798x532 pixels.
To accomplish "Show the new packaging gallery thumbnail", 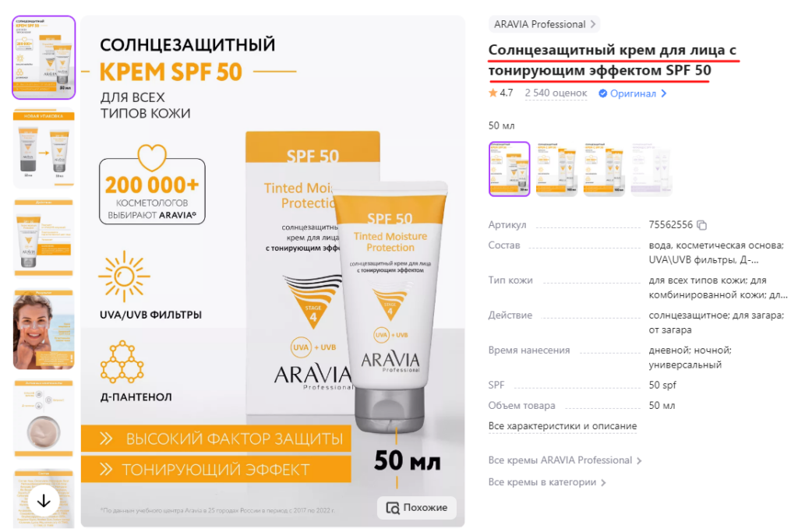I will 44,148.
